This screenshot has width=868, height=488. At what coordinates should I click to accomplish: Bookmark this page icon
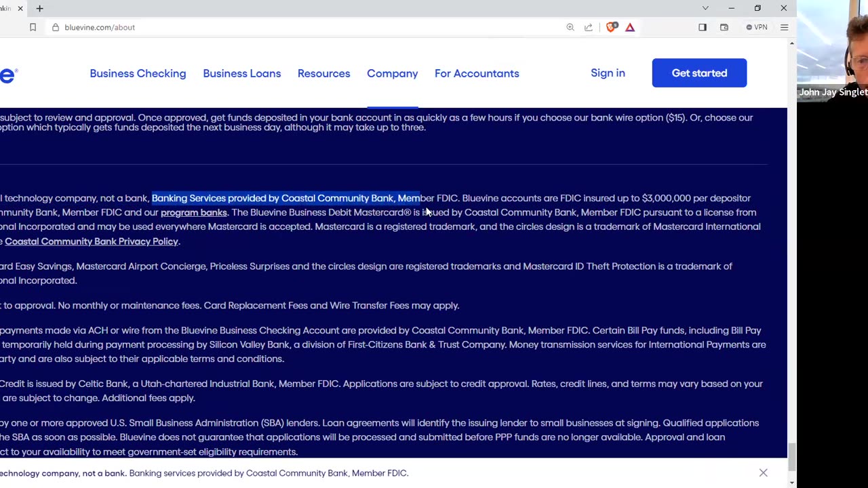(33, 27)
